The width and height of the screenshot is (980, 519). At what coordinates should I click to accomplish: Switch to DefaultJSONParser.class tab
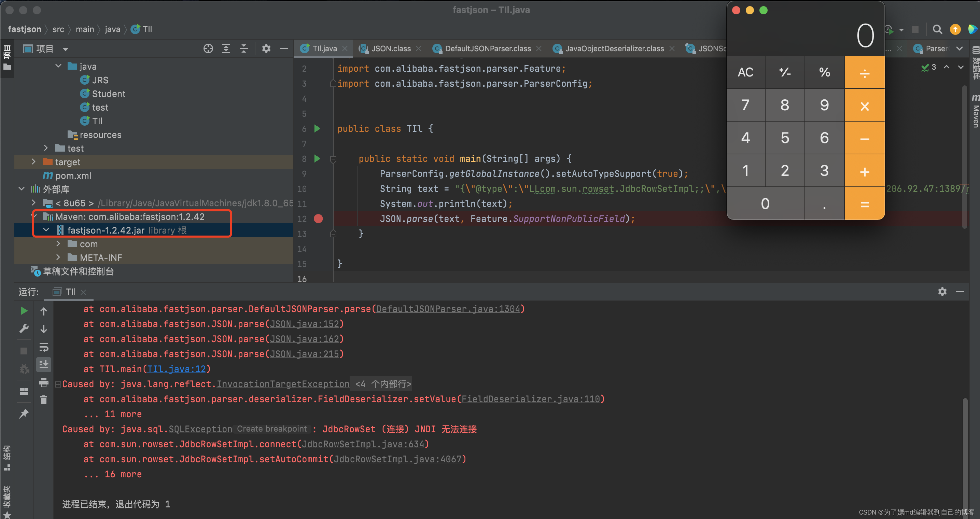pyautogui.click(x=487, y=49)
